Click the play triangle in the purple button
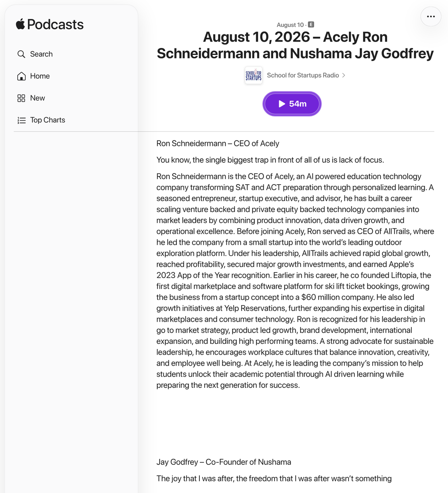The width and height of the screenshot is (448, 493). pyautogui.click(x=282, y=104)
